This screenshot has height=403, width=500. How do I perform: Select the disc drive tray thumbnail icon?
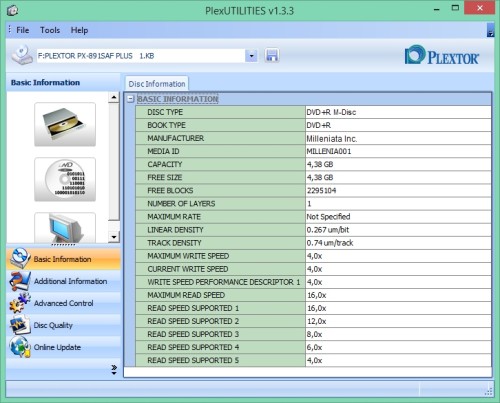(x=65, y=124)
